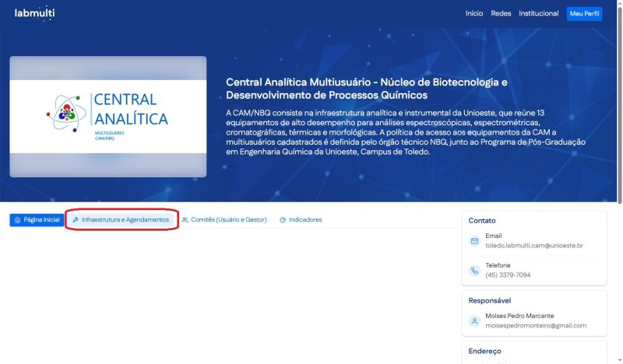Select the Página Inicial tab
Image resolution: width=623 pixels, height=364 pixels.
[37, 220]
